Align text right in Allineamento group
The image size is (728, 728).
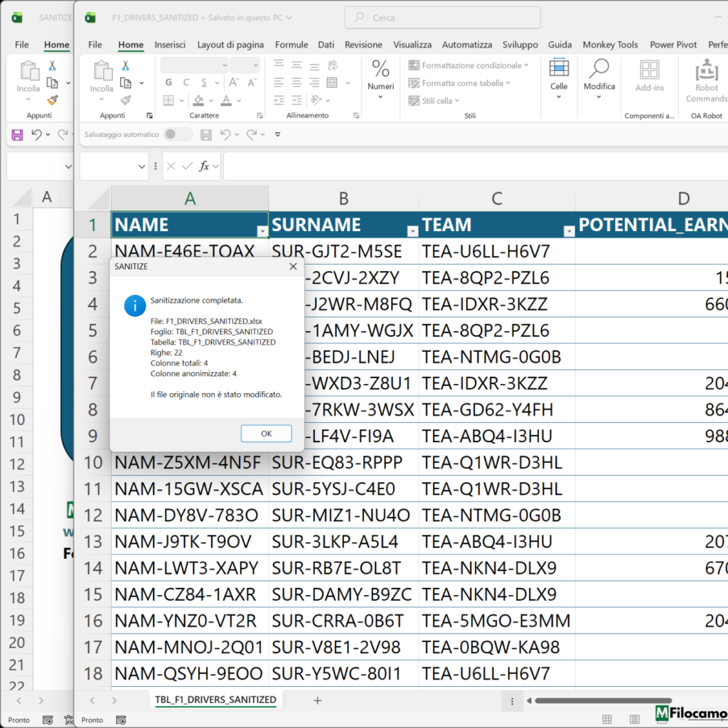314,82
